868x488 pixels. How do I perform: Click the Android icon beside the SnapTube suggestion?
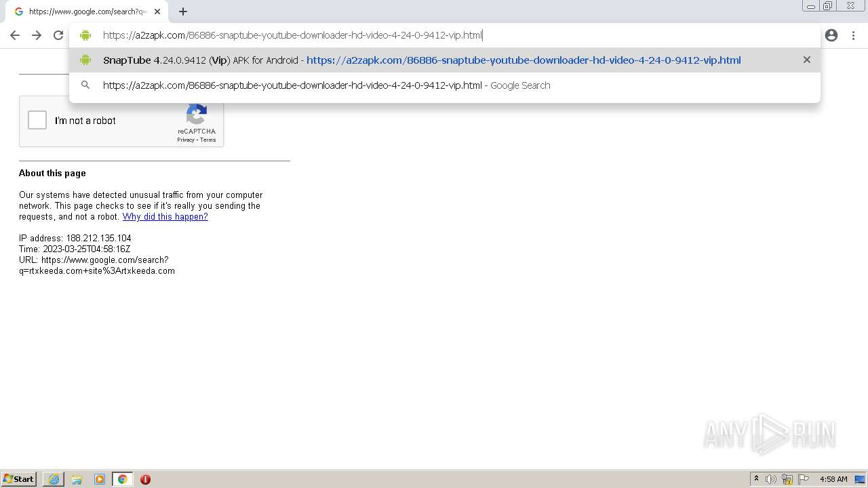click(85, 60)
